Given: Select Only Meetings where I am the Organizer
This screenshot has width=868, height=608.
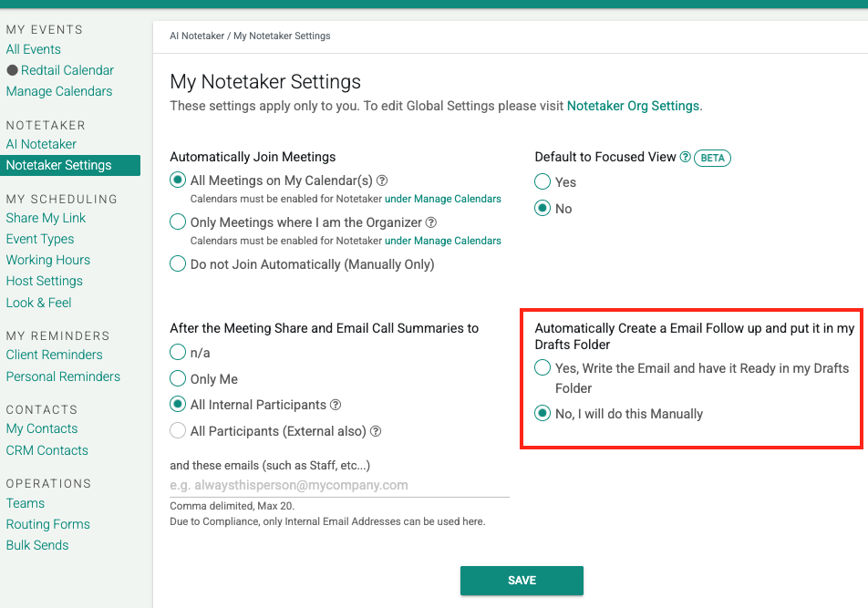Looking at the screenshot, I should tap(179, 222).
